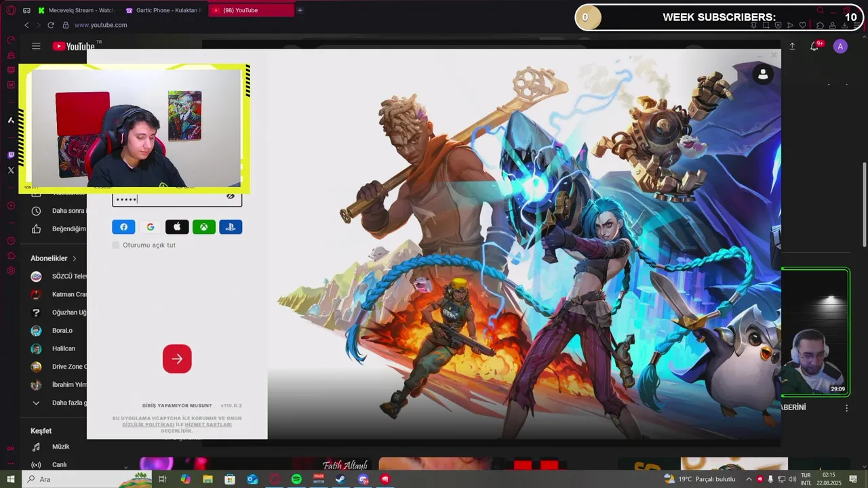
Task: Click the www.youtube.com address bar
Action: (100, 25)
